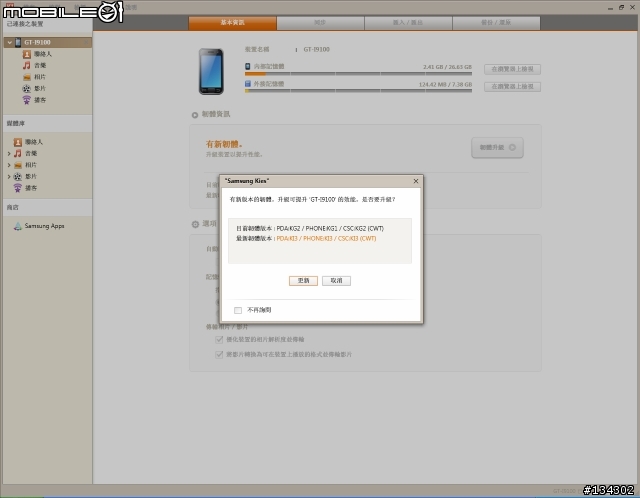Close the Samsung Kies dialog with its X
This screenshot has width=640, height=498.
(x=416, y=181)
